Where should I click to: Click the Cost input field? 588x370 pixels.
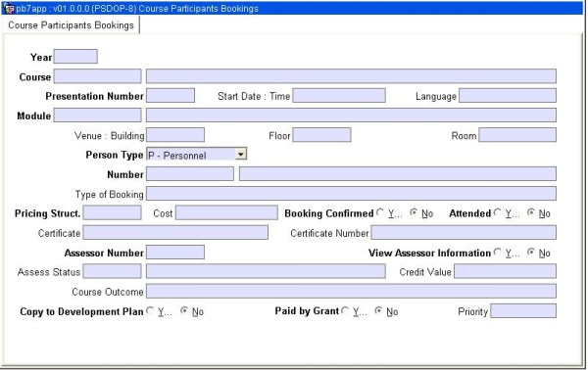(226, 212)
